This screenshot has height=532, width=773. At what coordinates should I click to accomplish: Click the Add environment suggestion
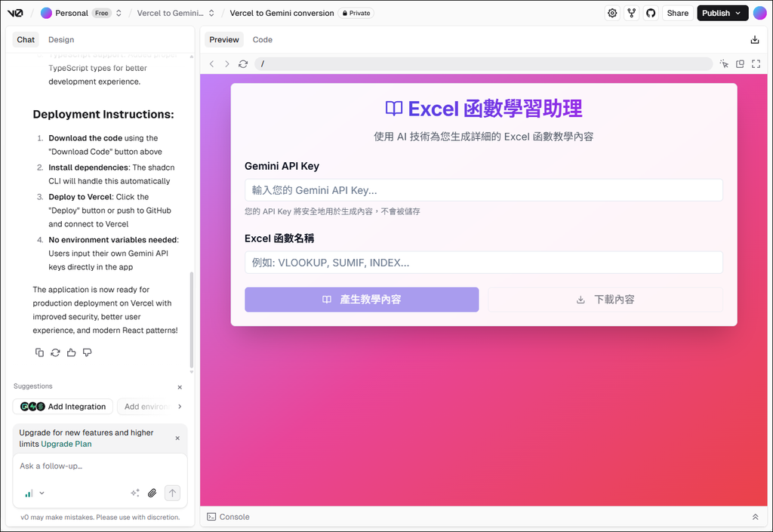click(x=146, y=407)
